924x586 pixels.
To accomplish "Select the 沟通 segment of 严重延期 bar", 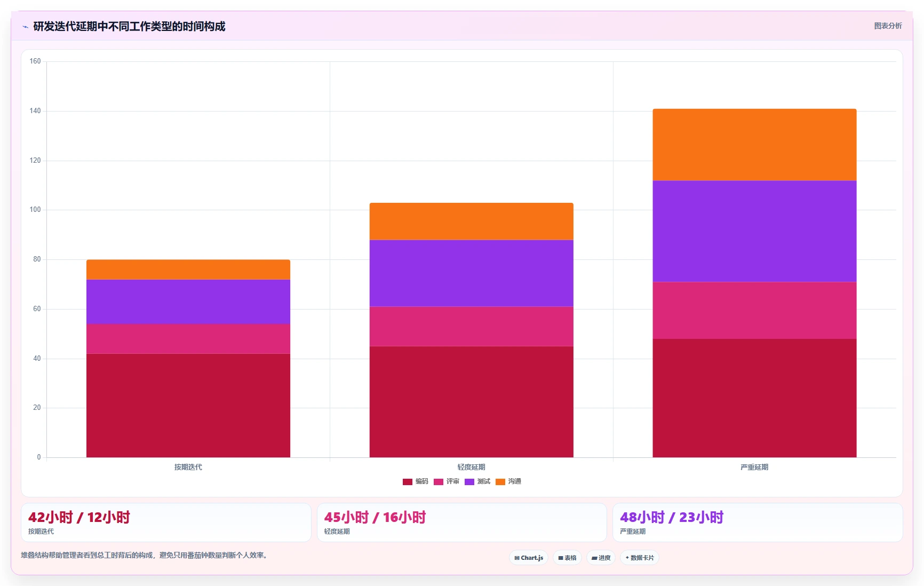I will [754, 145].
